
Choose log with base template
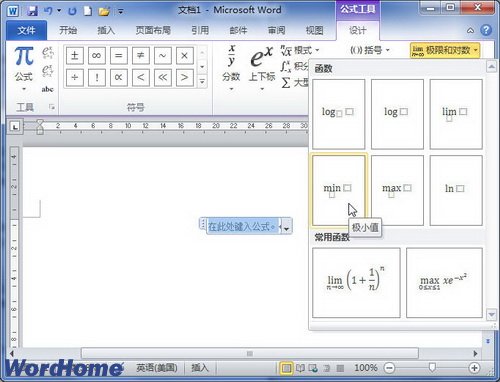338,114
